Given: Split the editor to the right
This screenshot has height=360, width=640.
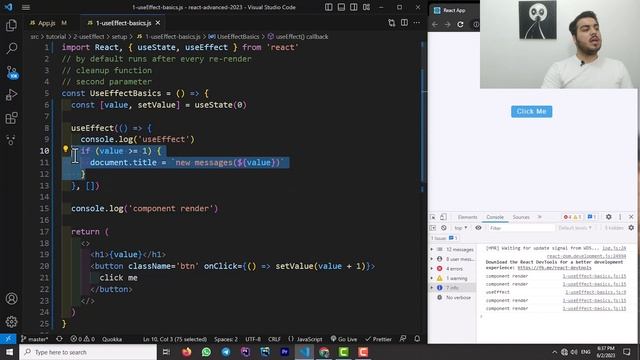Looking at the screenshot, I should click(x=404, y=23).
